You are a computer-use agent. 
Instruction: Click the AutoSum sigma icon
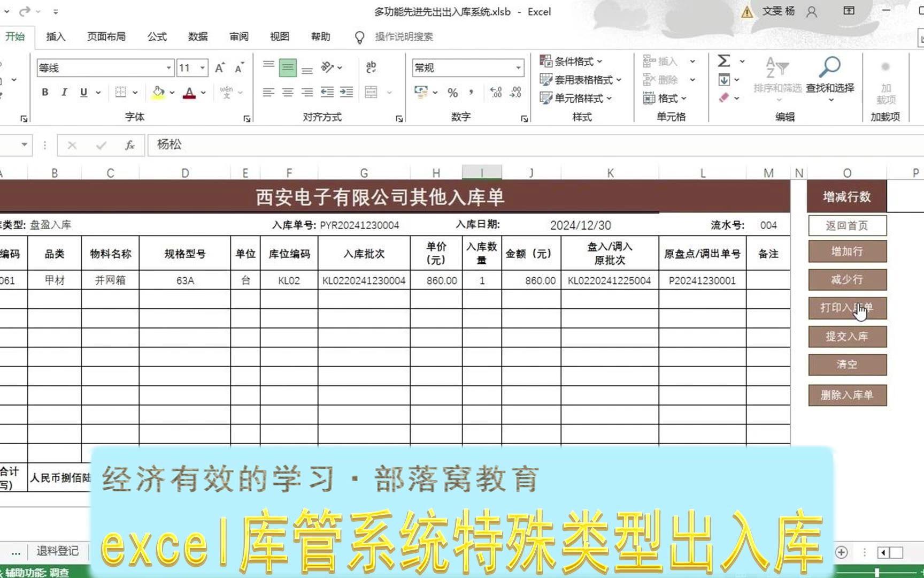click(724, 61)
